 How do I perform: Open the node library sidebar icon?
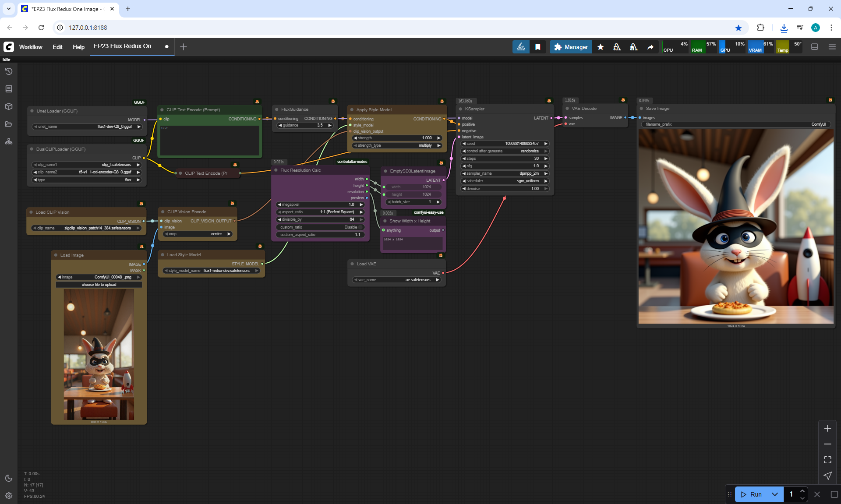click(x=9, y=89)
